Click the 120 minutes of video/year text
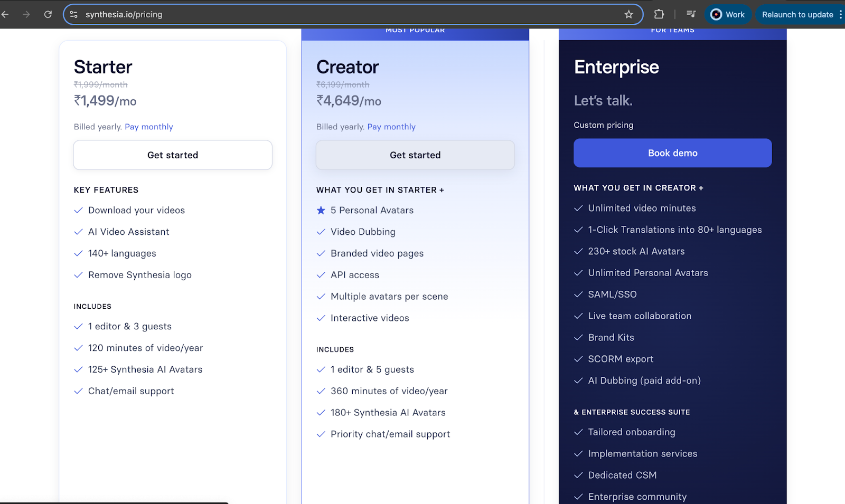The width and height of the screenshot is (845, 504). (x=145, y=348)
